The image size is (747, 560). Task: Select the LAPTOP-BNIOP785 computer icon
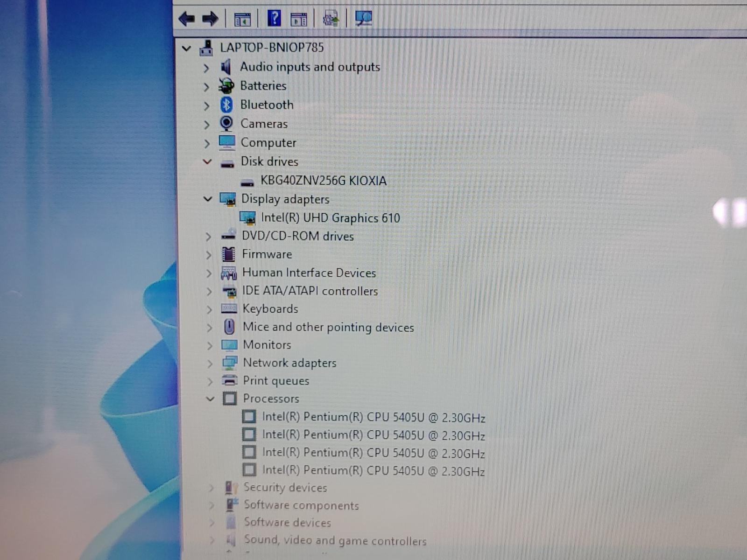click(206, 48)
